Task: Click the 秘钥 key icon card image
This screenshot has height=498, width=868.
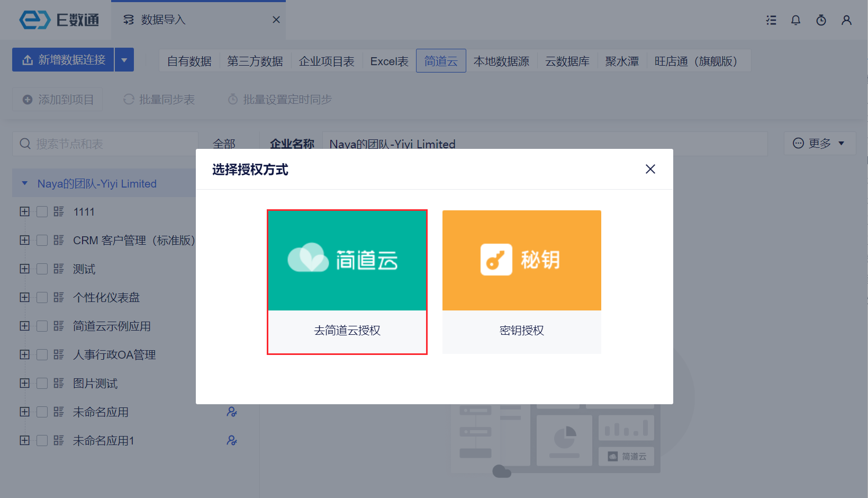Action: pos(522,260)
